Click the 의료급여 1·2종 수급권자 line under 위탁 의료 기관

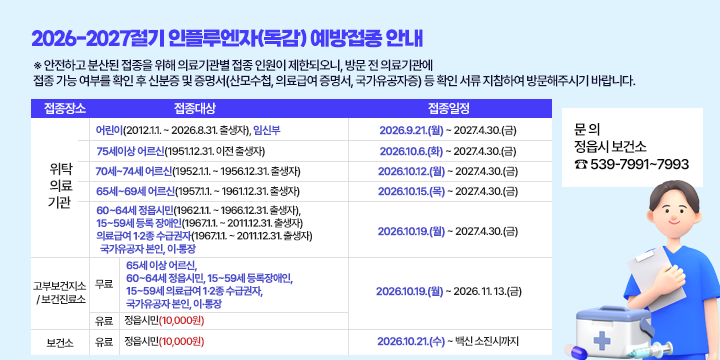tap(204, 236)
